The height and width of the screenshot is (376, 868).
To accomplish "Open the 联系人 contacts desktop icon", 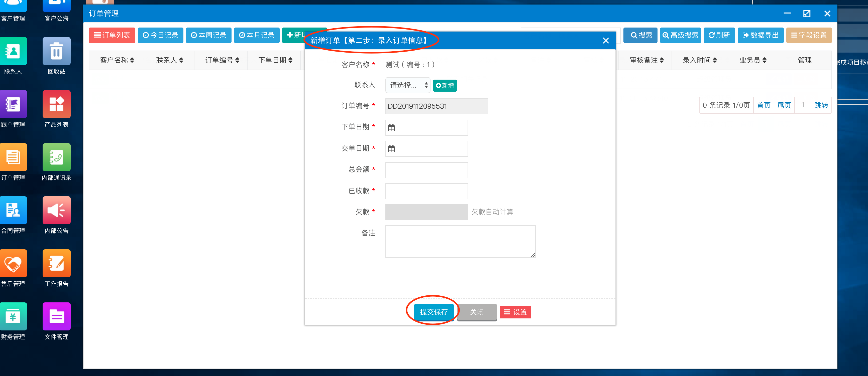I will [13, 51].
